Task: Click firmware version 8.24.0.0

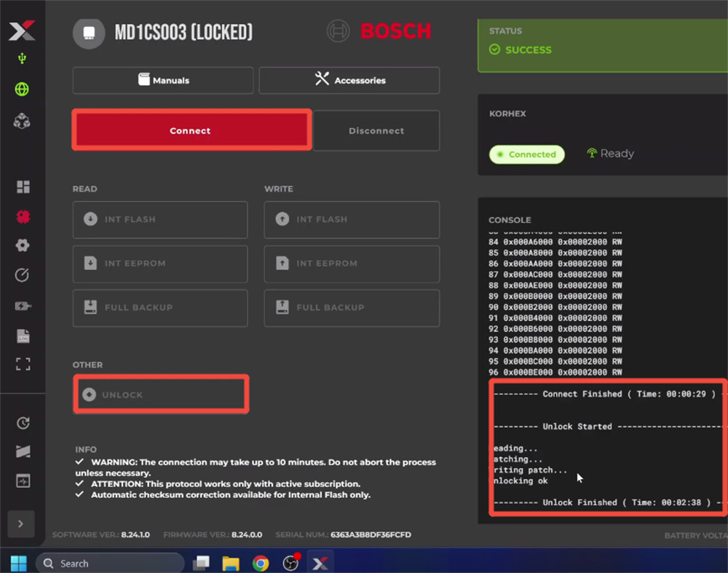Action: [247, 534]
